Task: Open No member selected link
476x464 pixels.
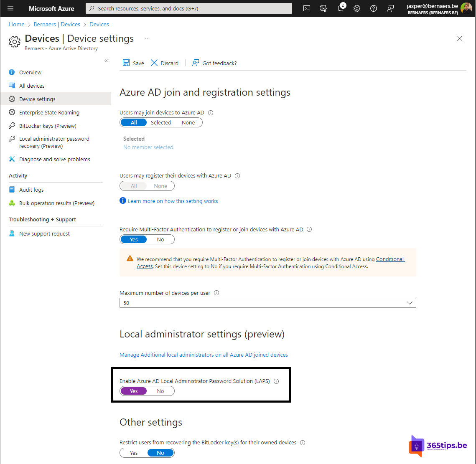Action: [x=148, y=147]
